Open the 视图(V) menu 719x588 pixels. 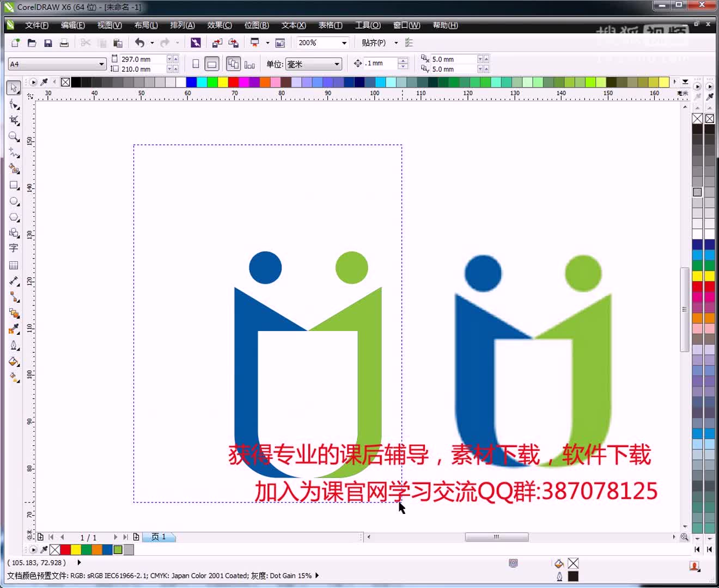coord(109,25)
